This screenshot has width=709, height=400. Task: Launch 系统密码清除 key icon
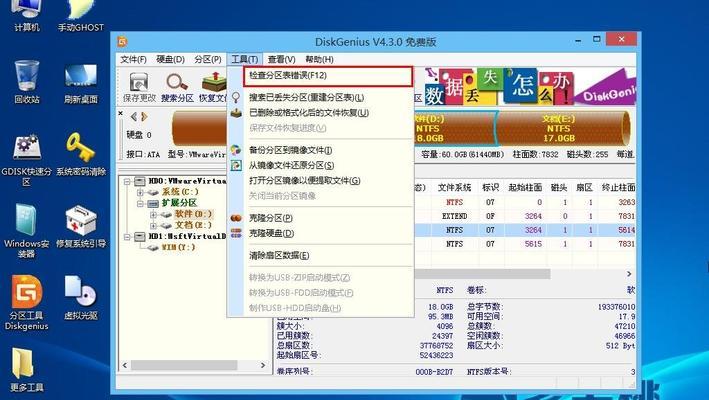(81, 154)
